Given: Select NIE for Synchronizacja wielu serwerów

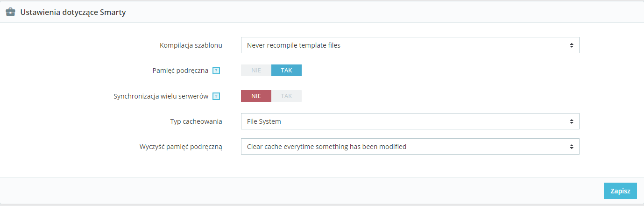Looking at the screenshot, I should pos(256,96).
